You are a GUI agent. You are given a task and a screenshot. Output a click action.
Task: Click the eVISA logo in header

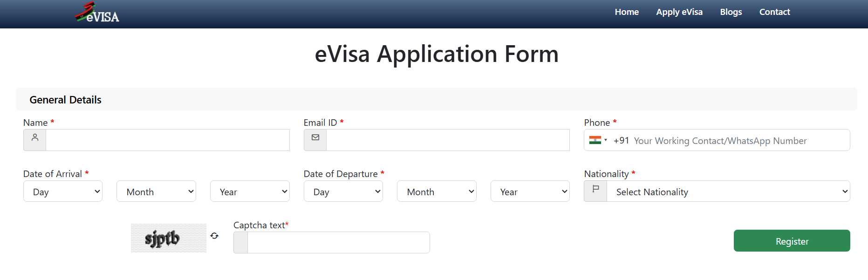coord(97,13)
